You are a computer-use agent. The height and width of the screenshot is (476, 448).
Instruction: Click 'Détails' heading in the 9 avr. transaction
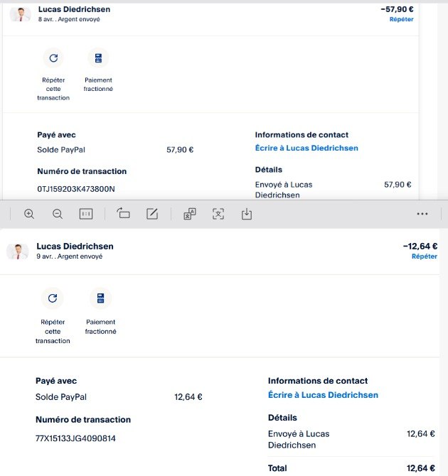282,418
